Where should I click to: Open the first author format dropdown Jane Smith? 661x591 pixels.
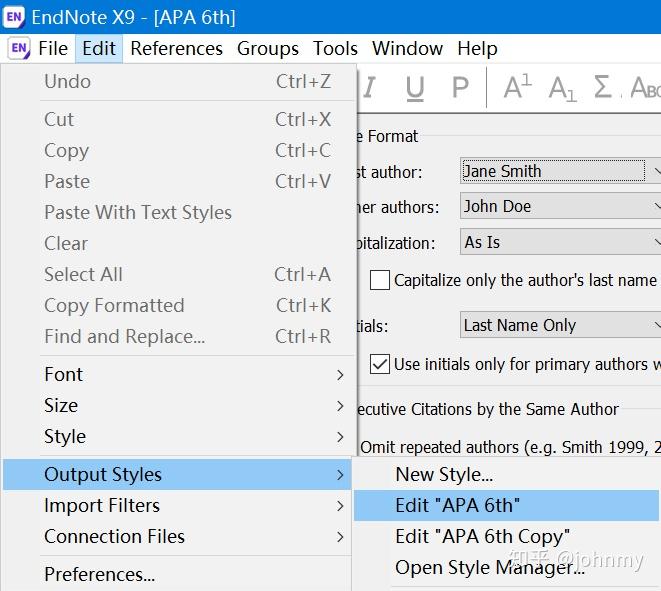560,171
